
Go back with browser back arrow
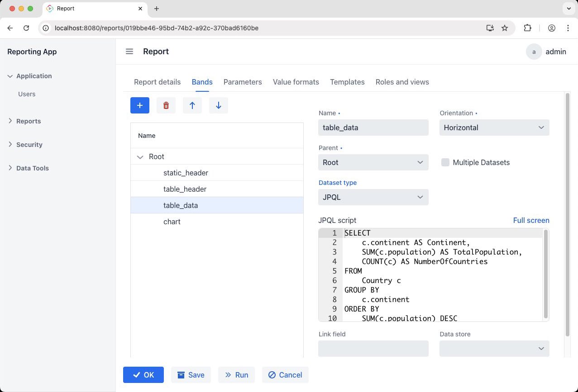(10, 28)
